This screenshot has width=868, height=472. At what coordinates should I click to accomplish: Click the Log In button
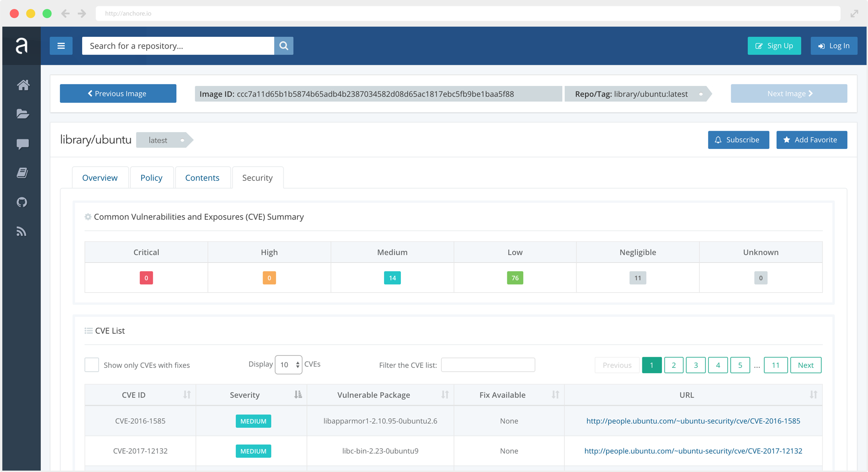click(x=834, y=46)
